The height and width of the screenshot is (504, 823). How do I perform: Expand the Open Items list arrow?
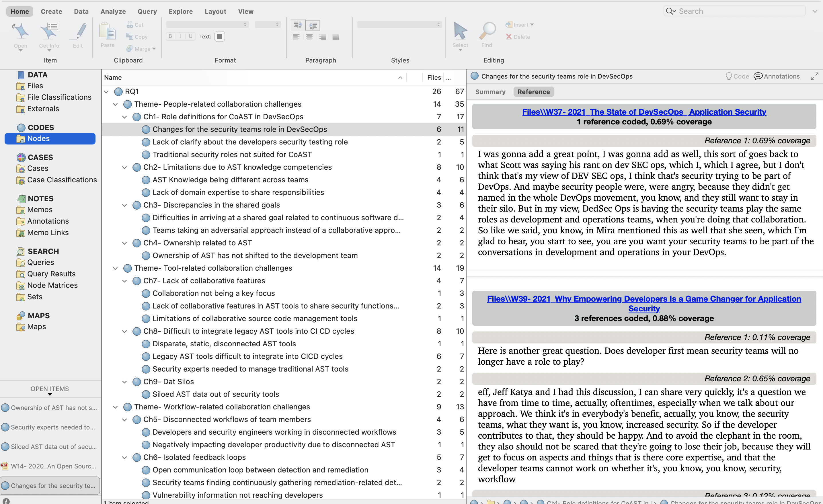click(x=50, y=394)
